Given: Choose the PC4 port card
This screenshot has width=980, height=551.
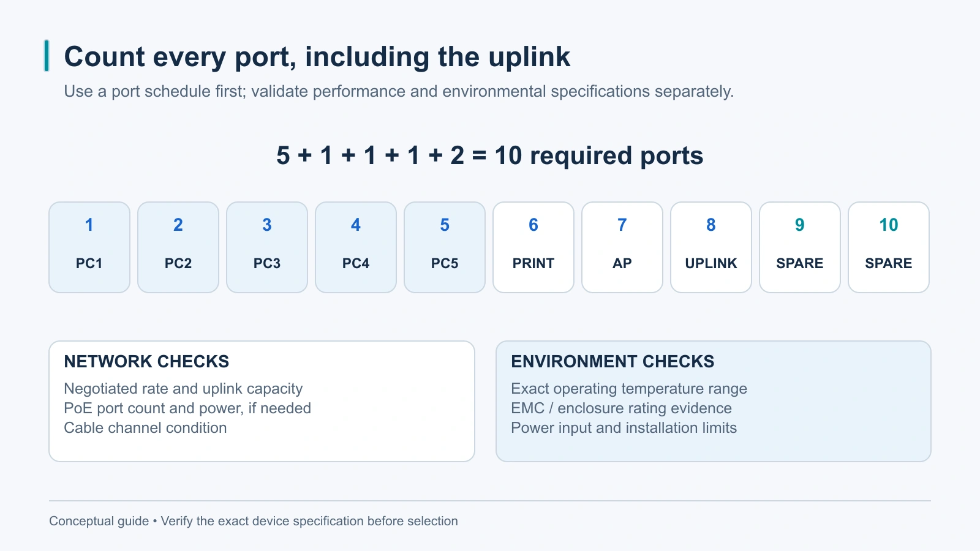Looking at the screenshot, I should [x=356, y=247].
